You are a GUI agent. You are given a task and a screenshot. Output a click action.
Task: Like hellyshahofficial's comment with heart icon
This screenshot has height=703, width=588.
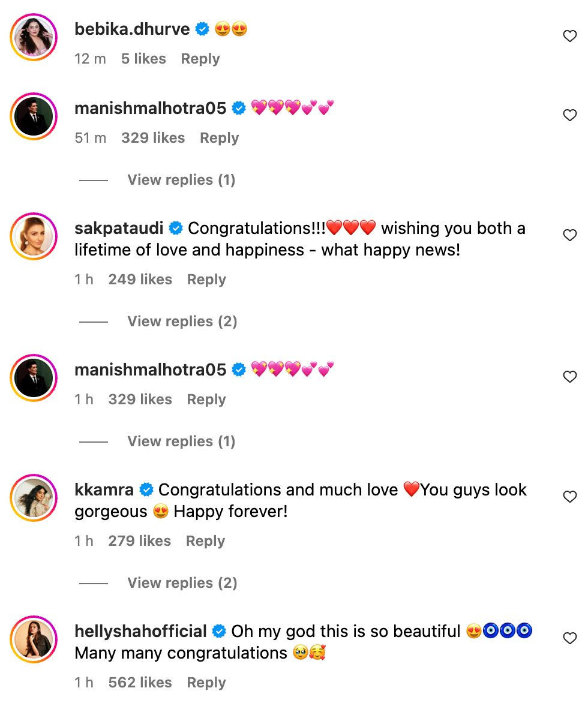point(569,638)
